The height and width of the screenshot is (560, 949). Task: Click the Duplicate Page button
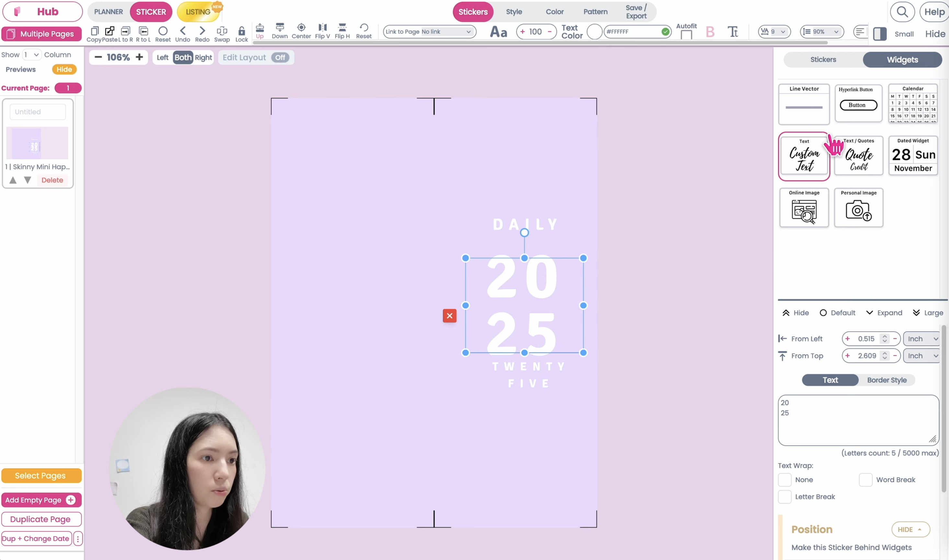(x=41, y=519)
